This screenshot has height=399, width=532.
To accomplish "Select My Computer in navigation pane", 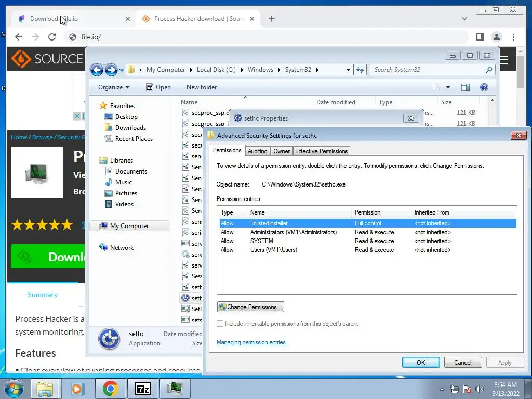I will point(129,226).
